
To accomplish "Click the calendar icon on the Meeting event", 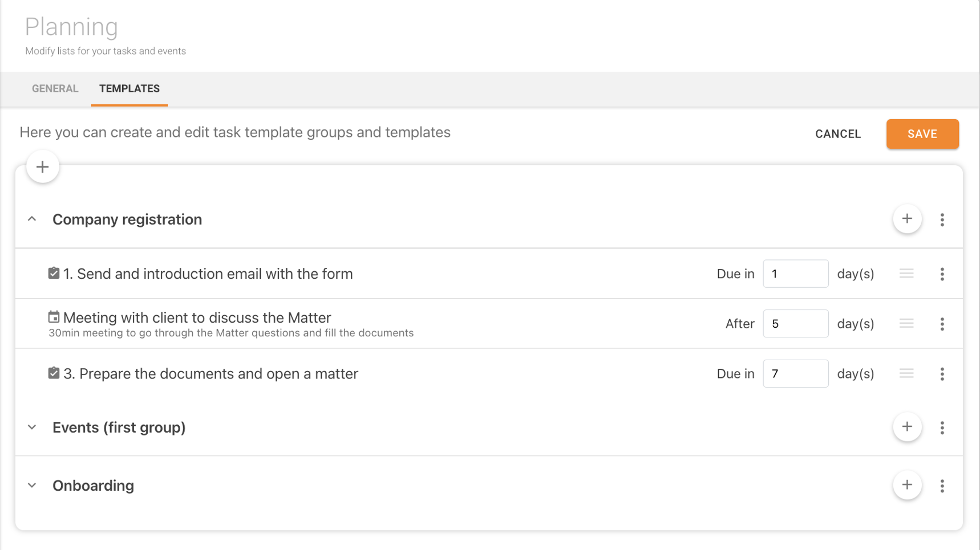I will [x=54, y=316].
